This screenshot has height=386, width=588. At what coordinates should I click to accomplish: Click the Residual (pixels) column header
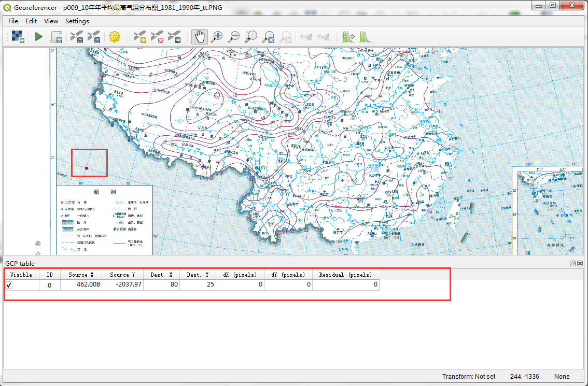click(x=345, y=275)
